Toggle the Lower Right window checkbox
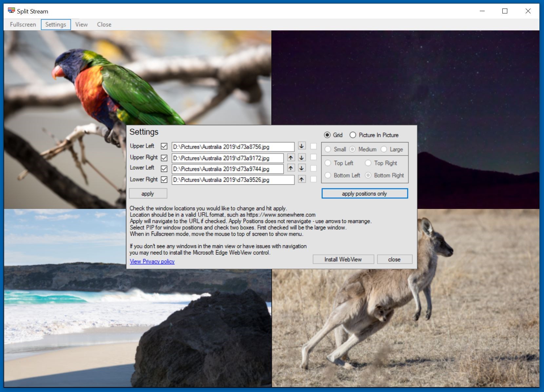544x392 pixels. 164,179
